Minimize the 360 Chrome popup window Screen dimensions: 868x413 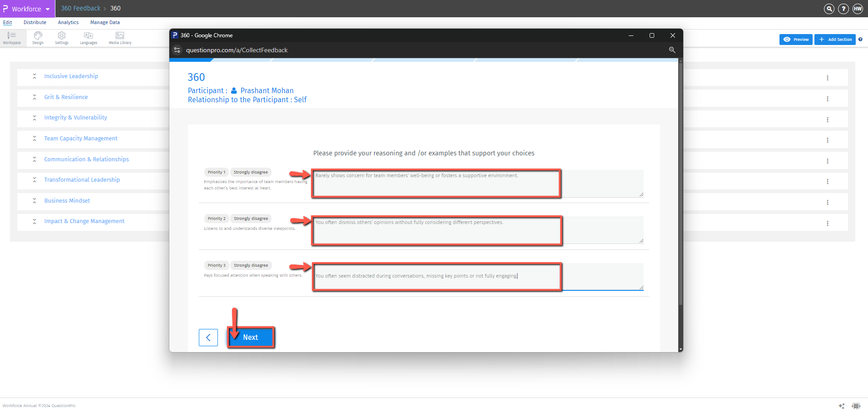coord(631,35)
